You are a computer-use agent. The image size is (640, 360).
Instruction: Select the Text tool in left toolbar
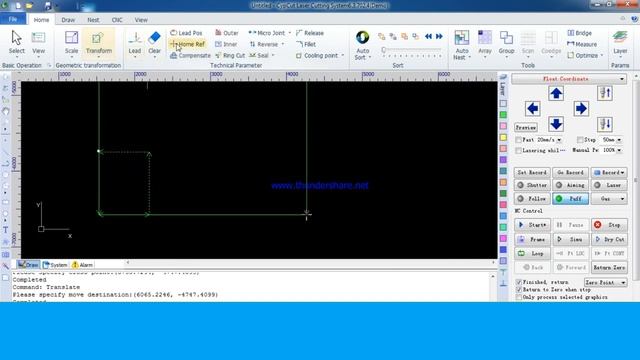[5, 230]
